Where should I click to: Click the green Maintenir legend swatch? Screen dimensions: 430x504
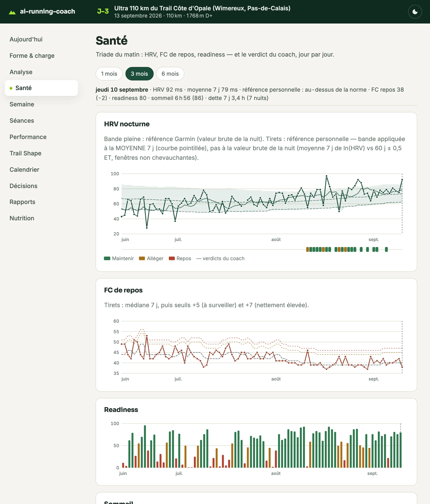[107, 258]
